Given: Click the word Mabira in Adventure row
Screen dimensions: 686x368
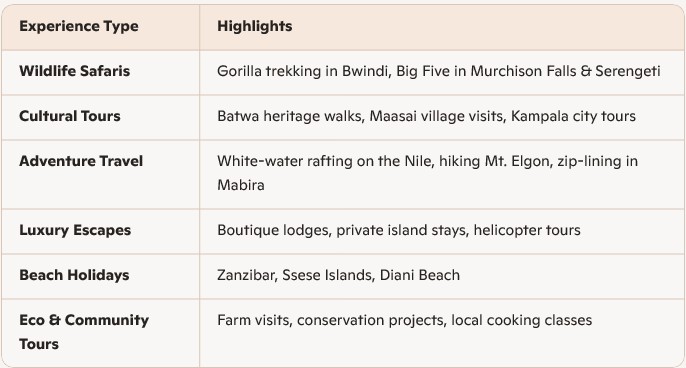Looking at the screenshot, I should [x=241, y=185].
